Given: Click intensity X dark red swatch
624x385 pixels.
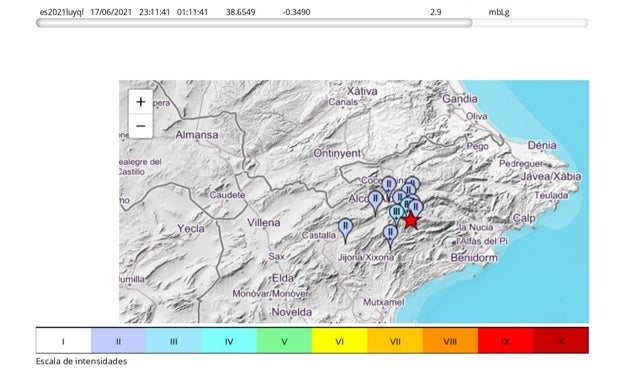Looking at the screenshot, I should click(x=561, y=341).
